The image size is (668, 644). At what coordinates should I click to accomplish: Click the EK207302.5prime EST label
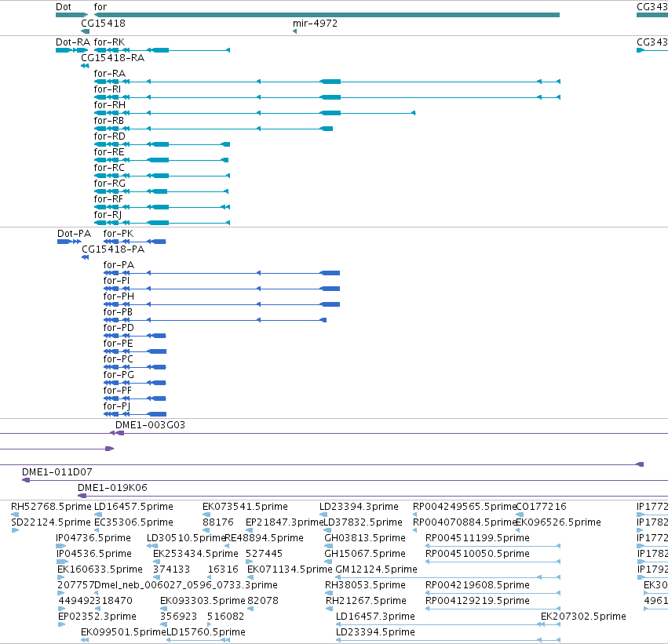point(583,617)
